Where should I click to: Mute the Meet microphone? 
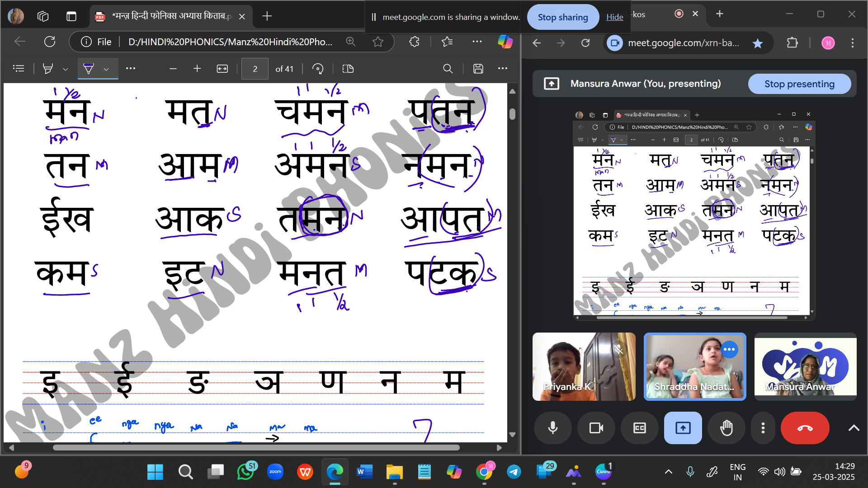pyautogui.click(x=552, y=427)
